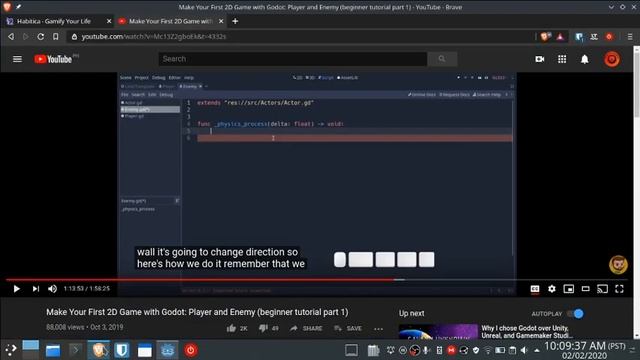
Task: Click the YouTube search input field
Action: (293, 59)
